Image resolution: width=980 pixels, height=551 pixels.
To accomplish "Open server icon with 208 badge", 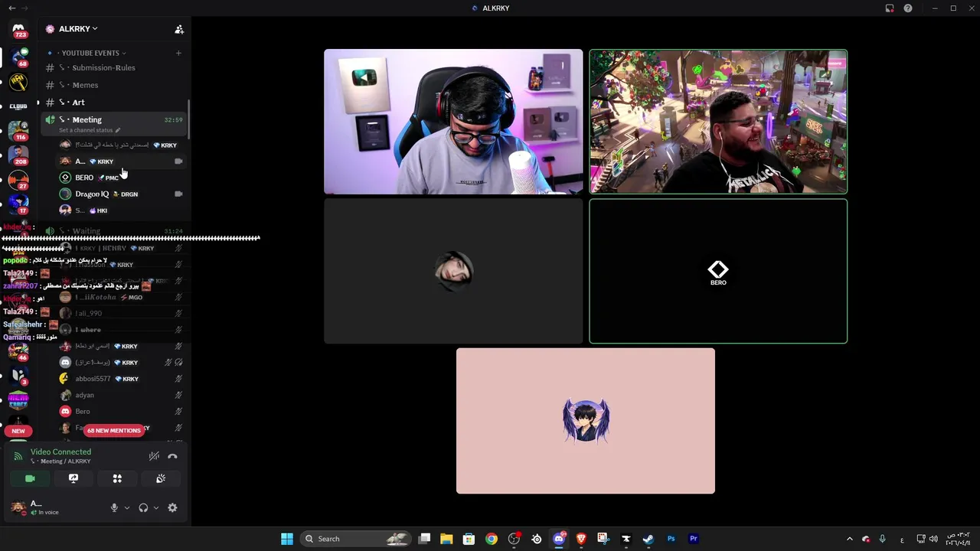I will pos(18,155).
